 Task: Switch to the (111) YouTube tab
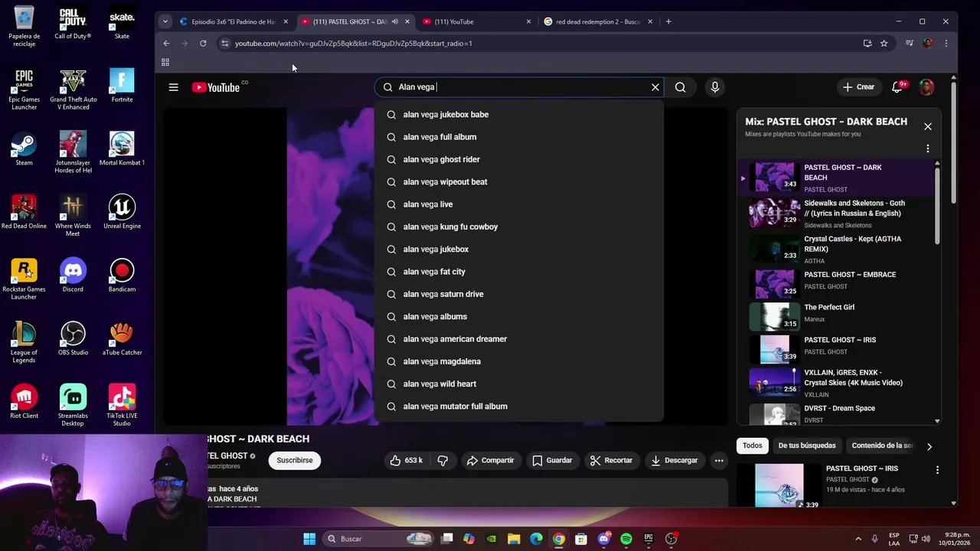coord(475,21)
